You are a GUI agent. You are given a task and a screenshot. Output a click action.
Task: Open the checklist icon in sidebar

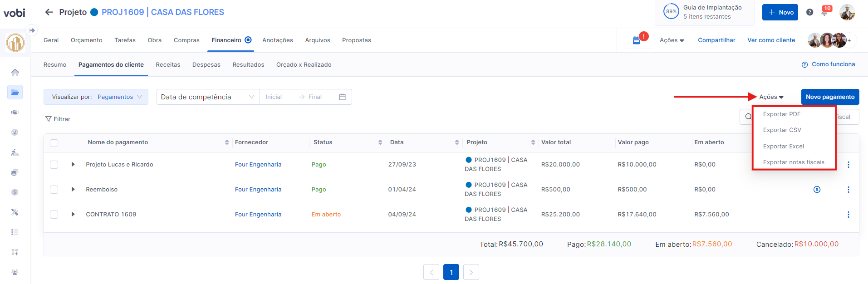(x=15, y=232)
